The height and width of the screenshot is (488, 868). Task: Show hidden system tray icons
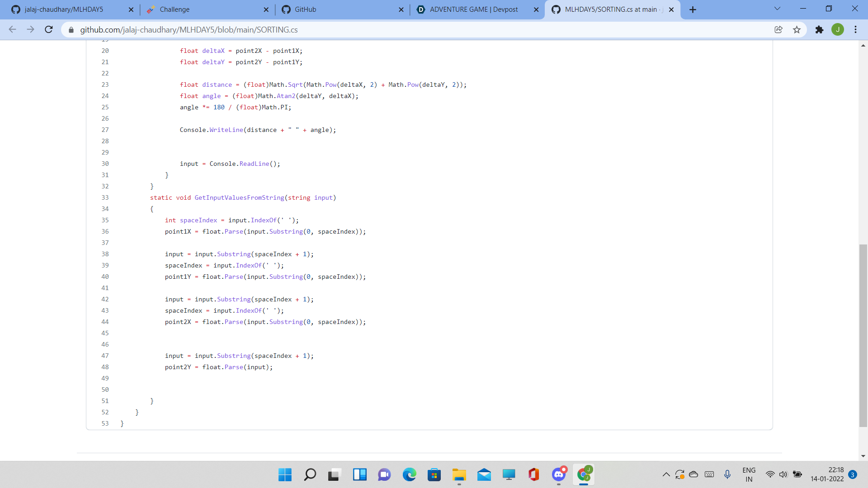point(666,474)
